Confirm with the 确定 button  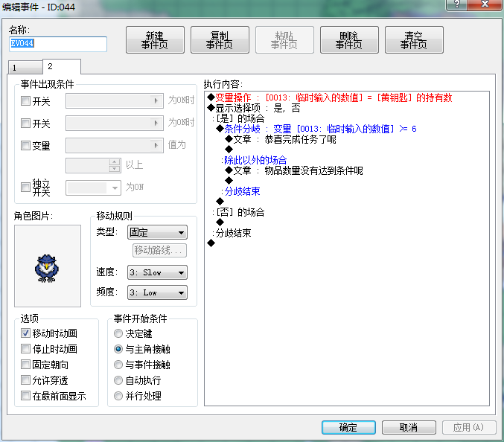(x=348, y=427)
